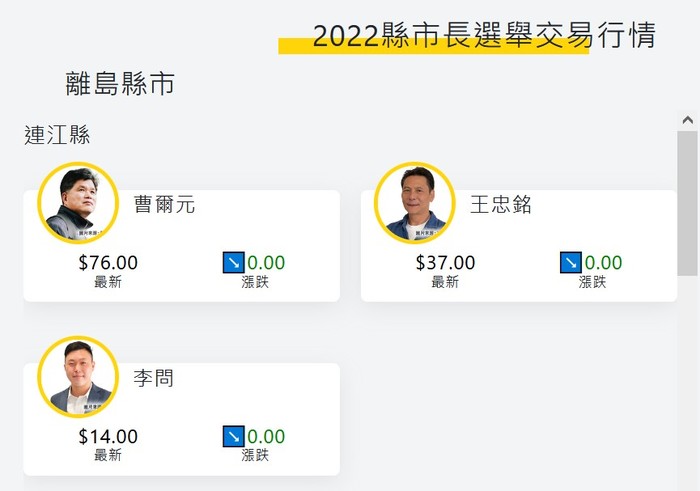Click 王忠銘's 0.00 change value

point(603,262)
